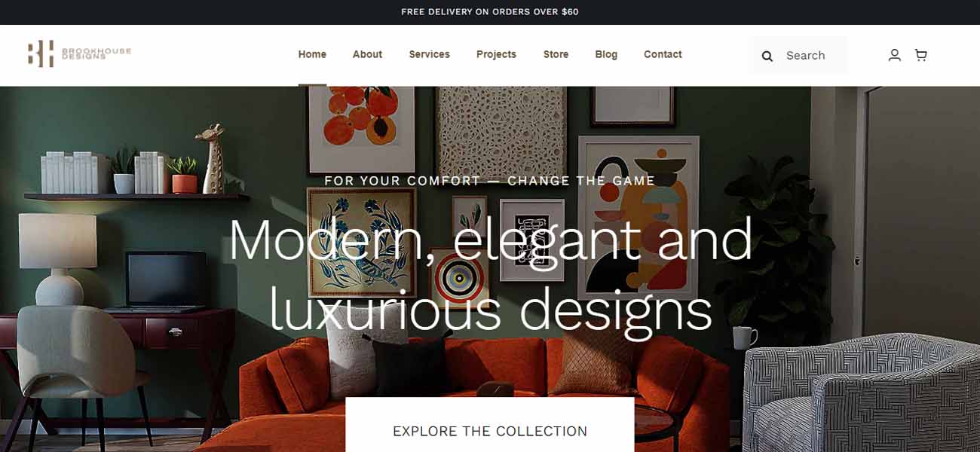Open the Projects menu item
Viewport: 980px width, 452px height.
point(496,54)
